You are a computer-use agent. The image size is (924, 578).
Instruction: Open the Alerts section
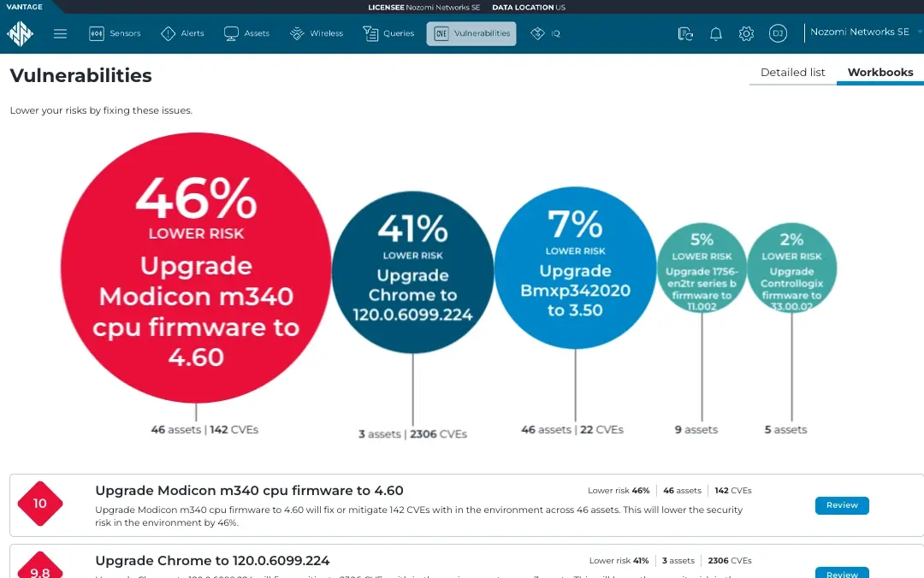point(182,33)
